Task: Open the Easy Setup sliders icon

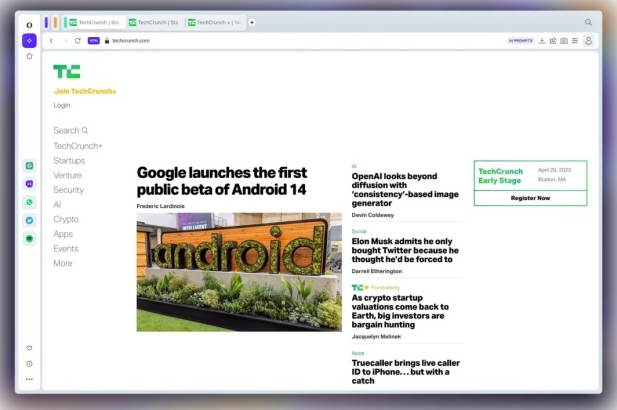Action: pos(575,41)
